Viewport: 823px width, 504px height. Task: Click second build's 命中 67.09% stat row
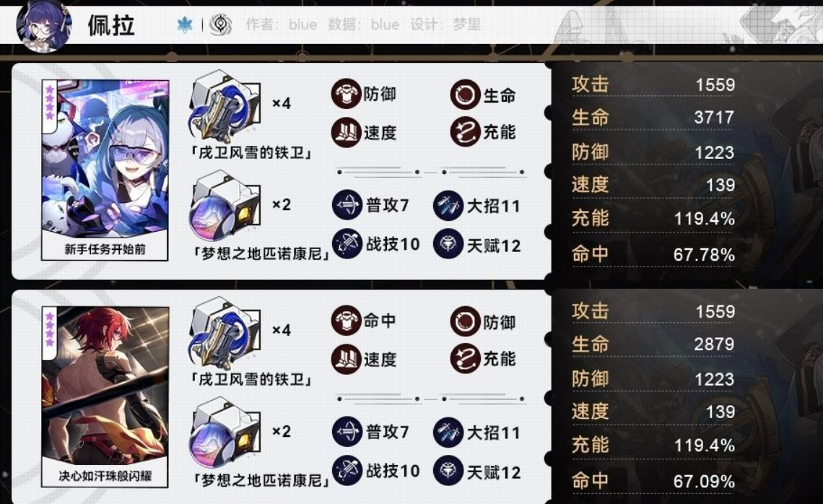(653, 481)
